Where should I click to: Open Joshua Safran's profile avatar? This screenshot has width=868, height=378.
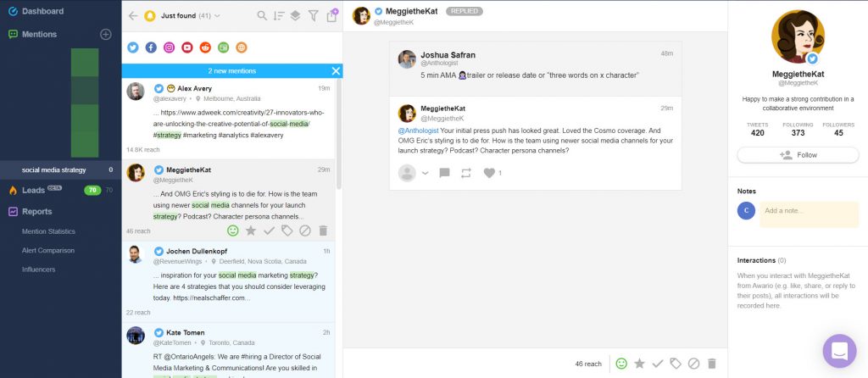pos(407,59)
